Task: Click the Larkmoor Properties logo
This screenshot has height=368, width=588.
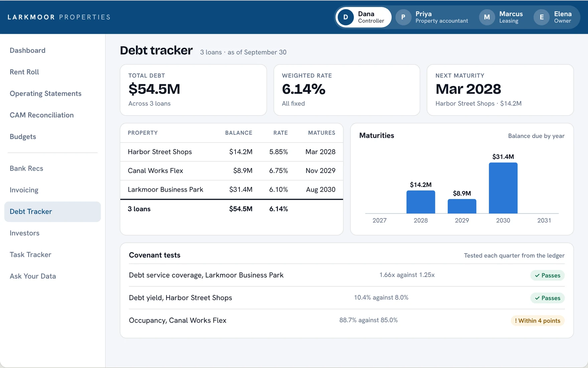Action: [59, 17]
